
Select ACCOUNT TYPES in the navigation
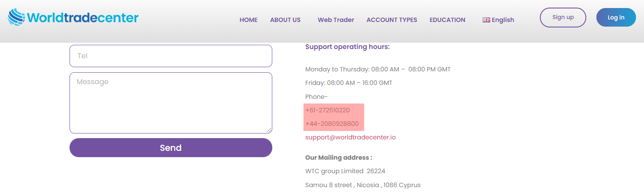pyautogui.click(x=392, y=20)
